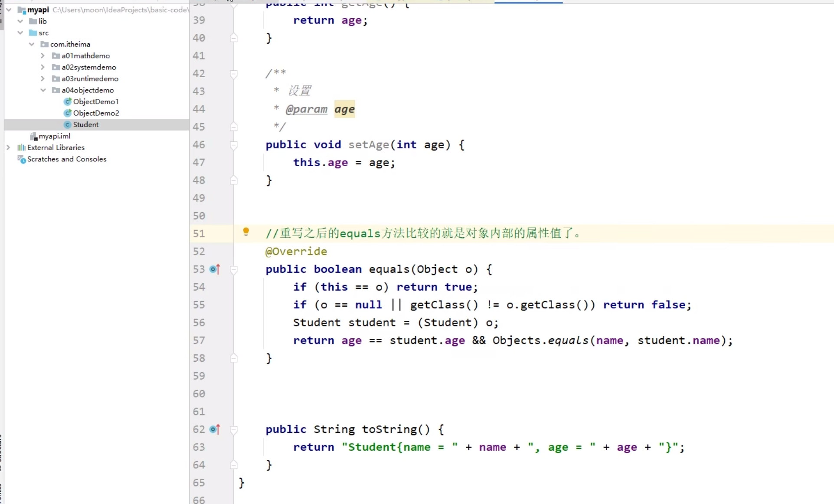Expand the a01mathdemo package

(43, 56)
